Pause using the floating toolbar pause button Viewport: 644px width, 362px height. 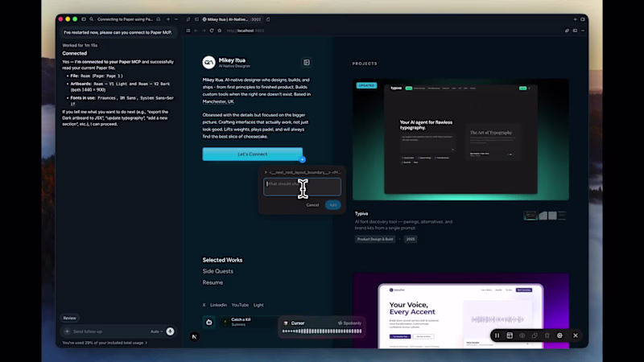[x=497, y=335]
